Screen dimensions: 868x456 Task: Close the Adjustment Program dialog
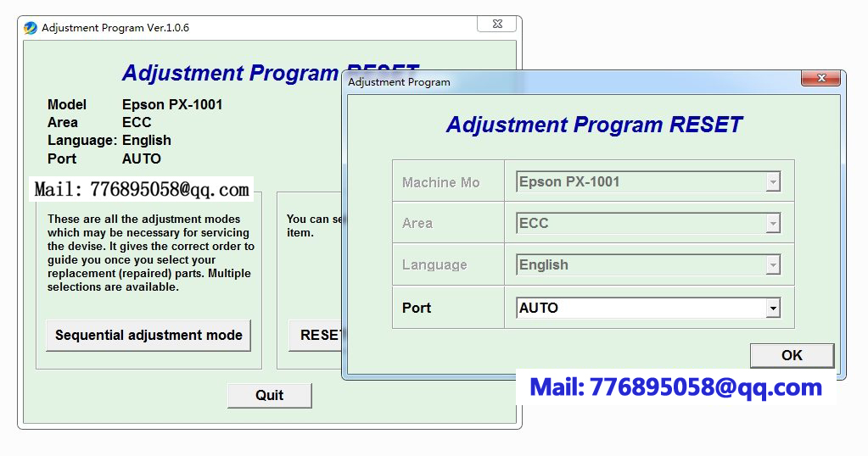tap(821, 78)
